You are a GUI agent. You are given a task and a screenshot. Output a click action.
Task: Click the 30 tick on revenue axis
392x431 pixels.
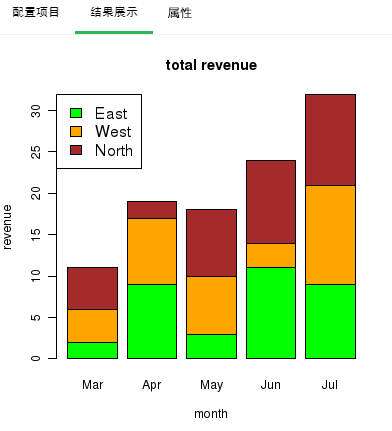tap(36, 111)
